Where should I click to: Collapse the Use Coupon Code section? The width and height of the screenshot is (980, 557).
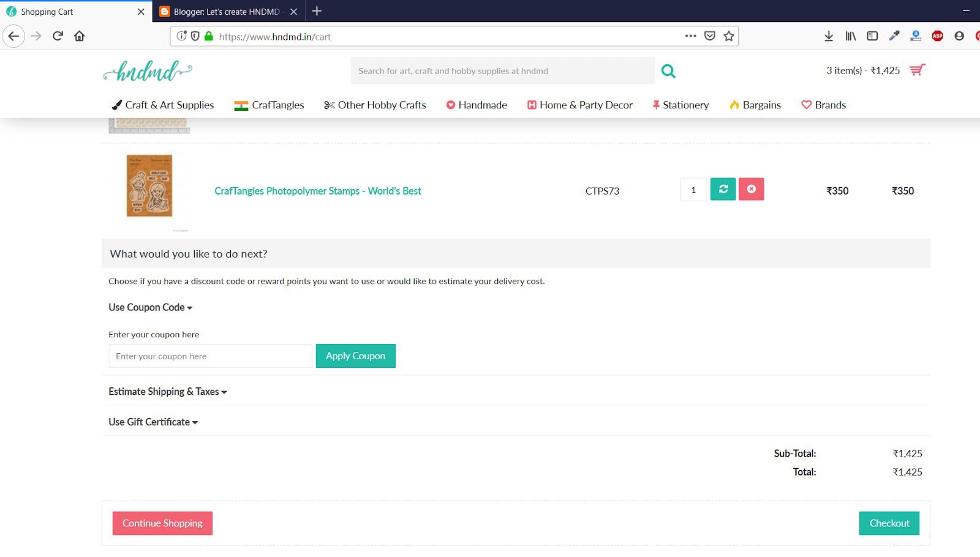[151, 307]
